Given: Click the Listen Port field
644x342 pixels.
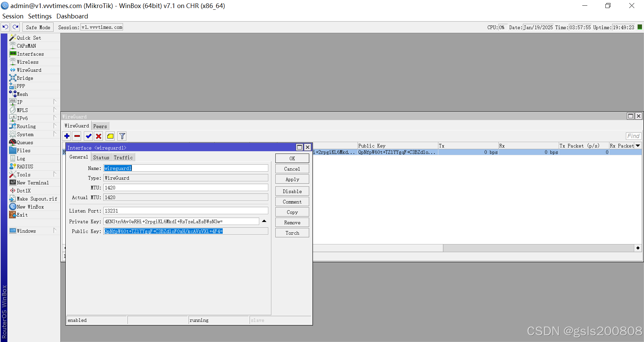Looking at the screenshot, I should tap(186, 211).
